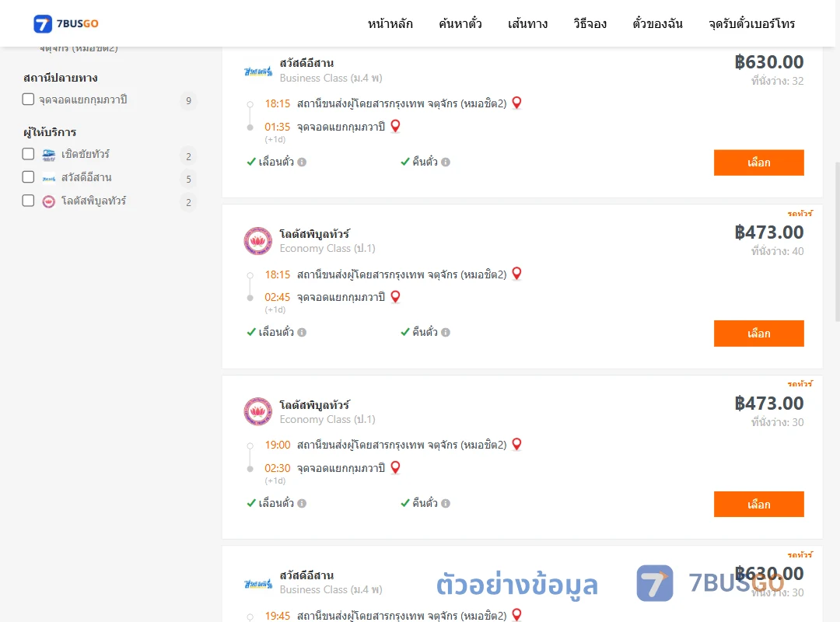Open เลื่อนตั๋ว info icon on 19:00 trip
Image resolution: width=840 pixels, height=622 pixels.
pyautogui.click(x=302, y=503)
